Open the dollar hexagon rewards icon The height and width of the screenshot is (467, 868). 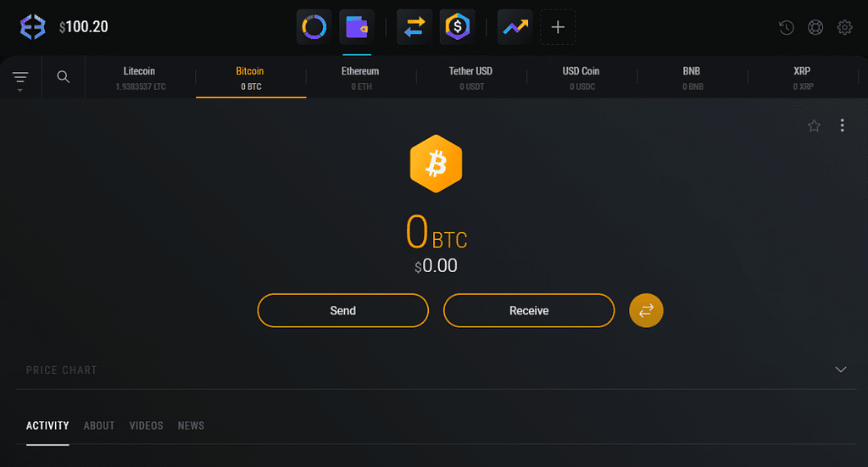click(457, 27)
